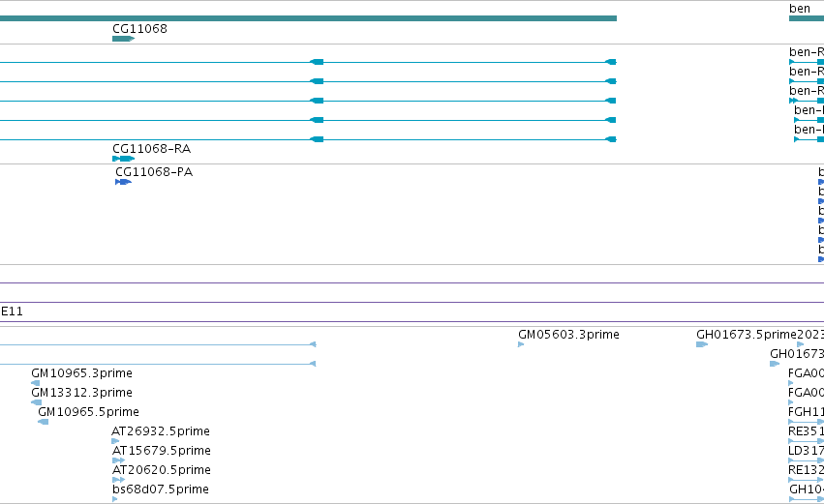Viewport: 824px width, 504px height.
Task: Select the arrow glyph under AT26932.5prime
Action: click(x=115, y=441)
